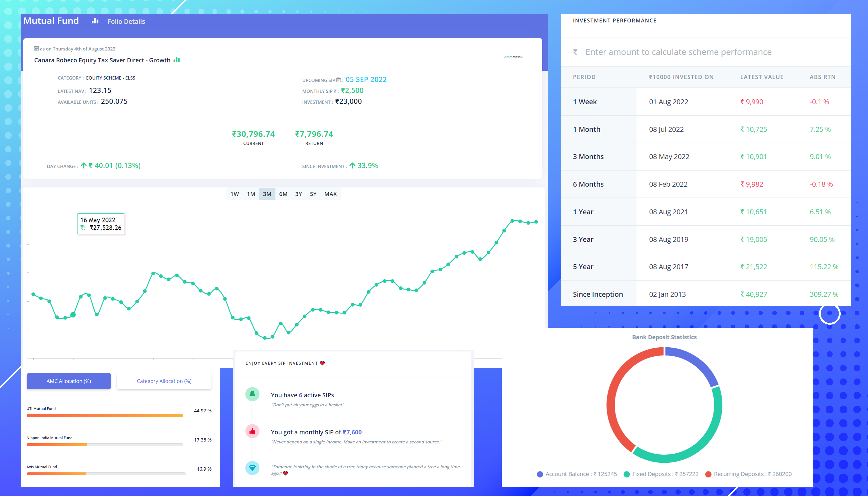868x496 pixels.
Task: Show the 5Y chart range
Action: [313, 194]
